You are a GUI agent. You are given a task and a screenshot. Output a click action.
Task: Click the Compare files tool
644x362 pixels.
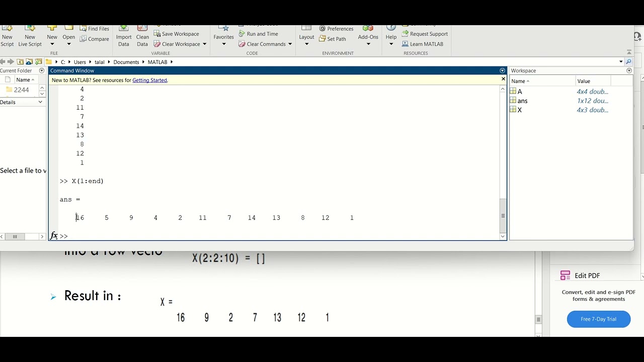(x=95, y=39)
